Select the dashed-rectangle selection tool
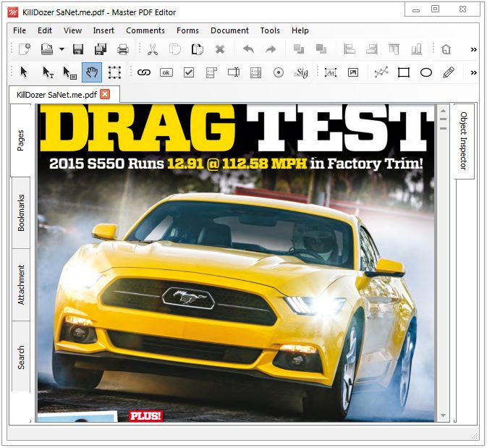Viewport: 487px width, 448px height. (114, 72)
